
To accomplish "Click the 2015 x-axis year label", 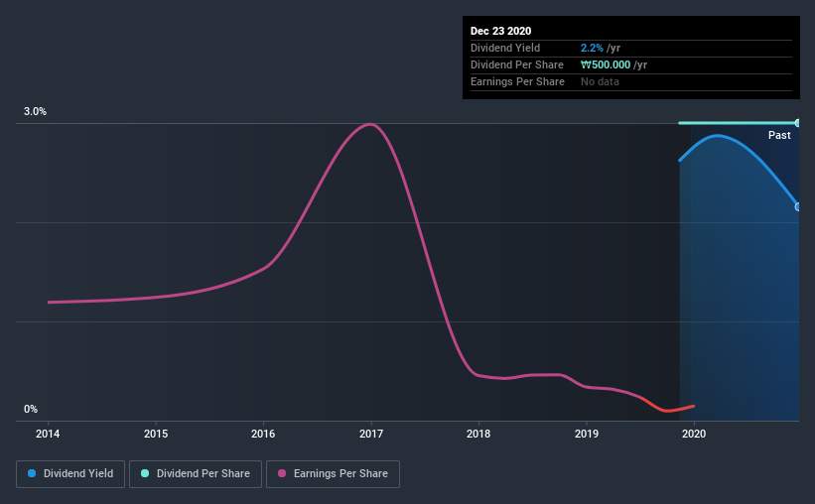I will [x=156, y=434].
